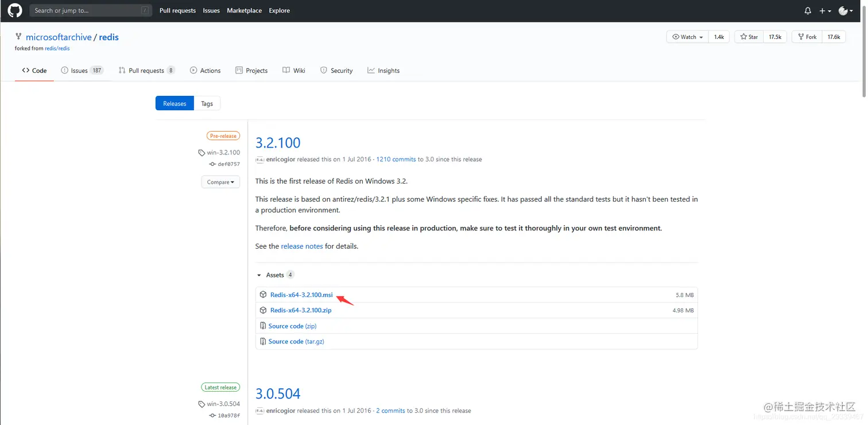The width and height of the screenshot is (868, 425).
Task: Open the 1210 commits link
Action: (396, 159)
